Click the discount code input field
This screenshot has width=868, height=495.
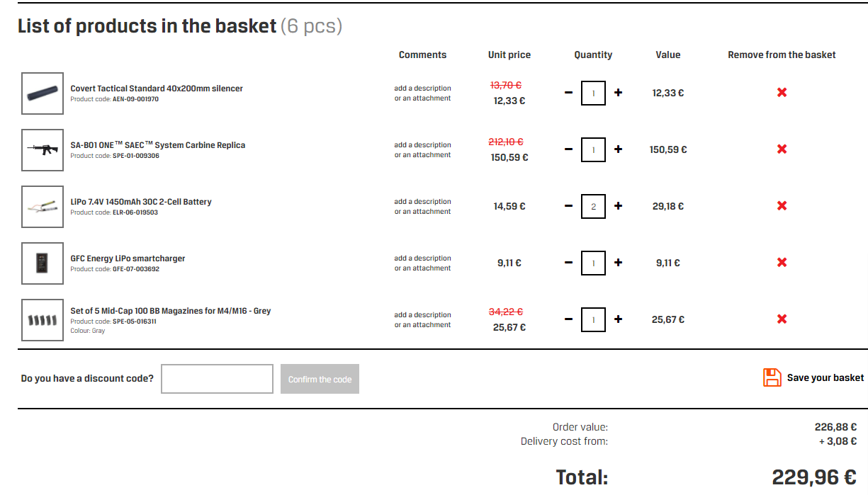point(217,379)
